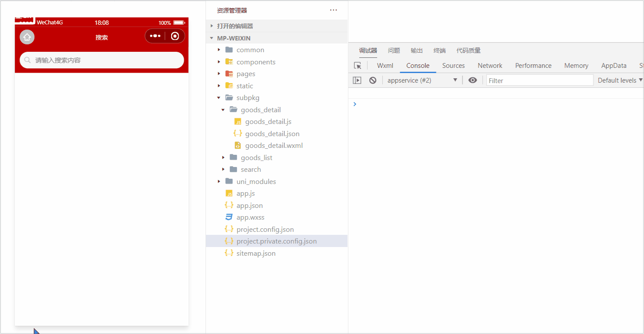Screen dimensions: 644x334
Task: Click the pages folder icon
Action: [229, 74]
